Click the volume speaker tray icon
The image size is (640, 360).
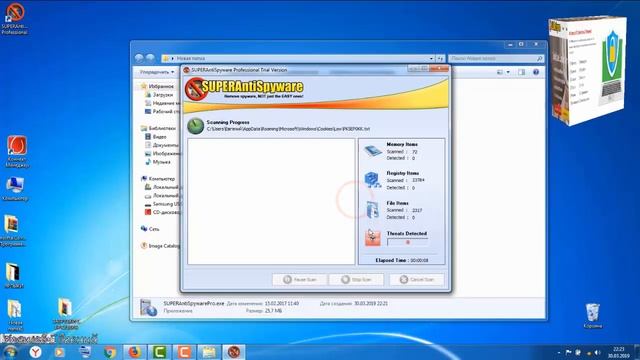(598, 352)
